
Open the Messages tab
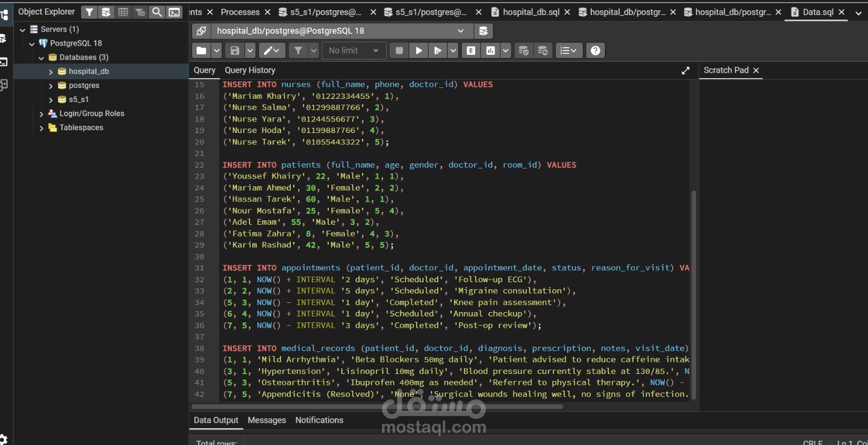267,420
